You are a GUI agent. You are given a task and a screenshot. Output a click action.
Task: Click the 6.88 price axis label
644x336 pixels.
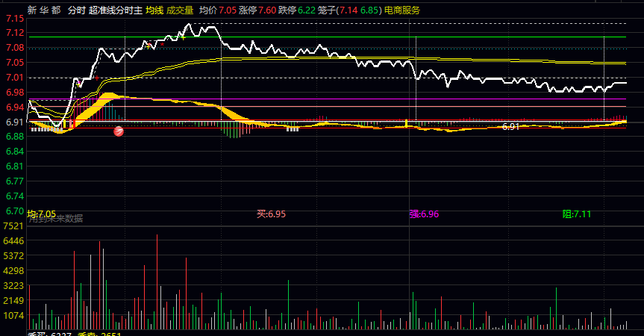click(x=15, y=137)
